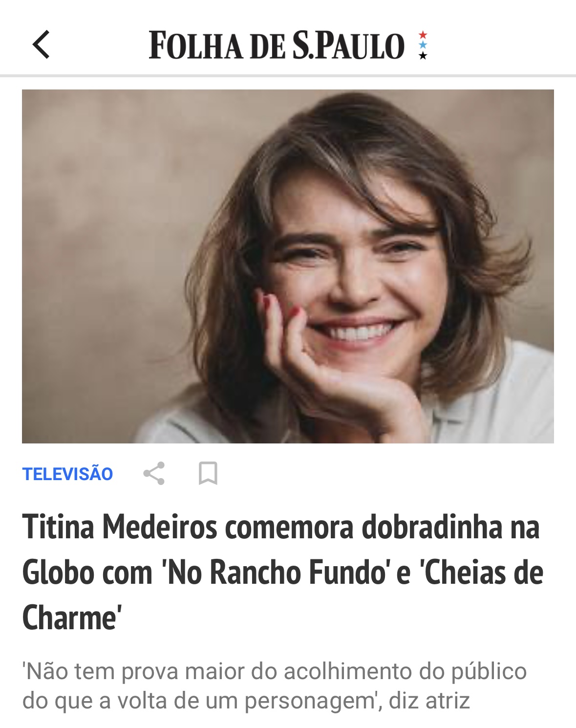576x728 pixels.
Task: Open the Titina Medeiros portrait photo
Action: point(288,266)
